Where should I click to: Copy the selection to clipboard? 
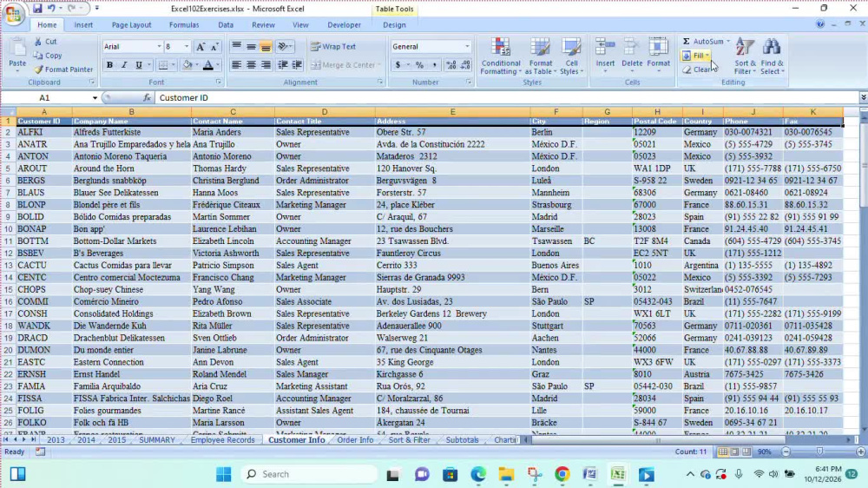[x=48, y=56]
